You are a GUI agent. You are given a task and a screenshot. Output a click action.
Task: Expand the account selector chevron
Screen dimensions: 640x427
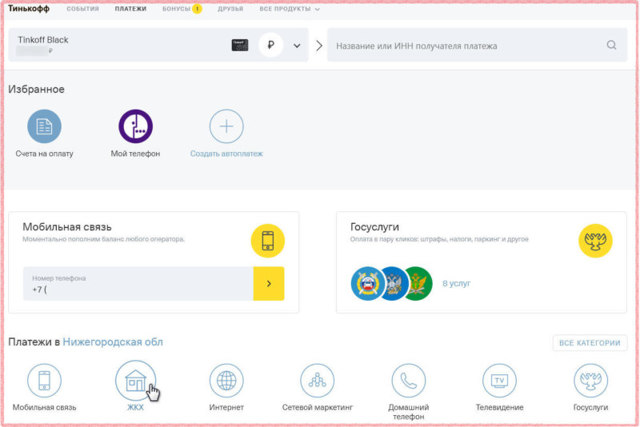point(297,45)
